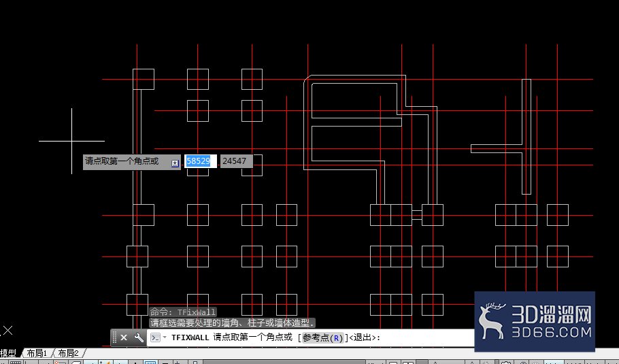This screenshot has width=619, height=364.
Task: Expand the dynamic prompt options arrow
Action: (x=175, y=163)
